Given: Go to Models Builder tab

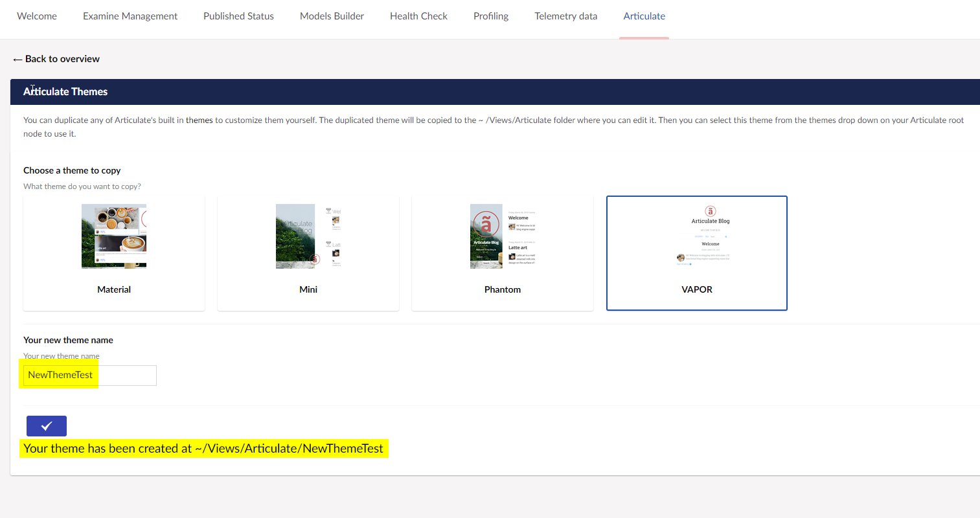Looking at the screenshot, I should 332,16.
